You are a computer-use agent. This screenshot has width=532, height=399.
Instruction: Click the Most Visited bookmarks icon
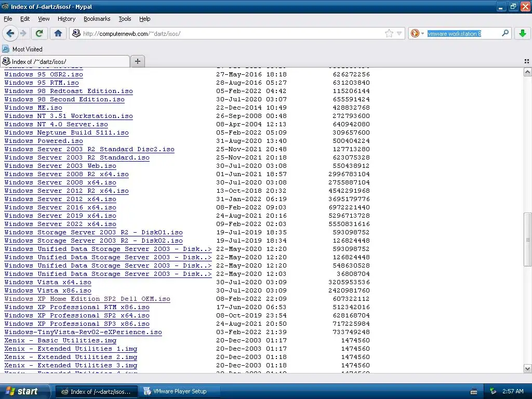pos(6,49)
